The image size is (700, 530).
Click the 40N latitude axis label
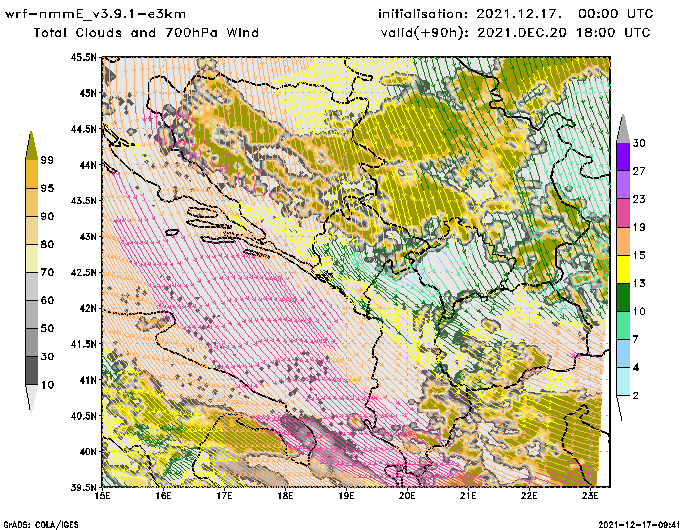88,451
